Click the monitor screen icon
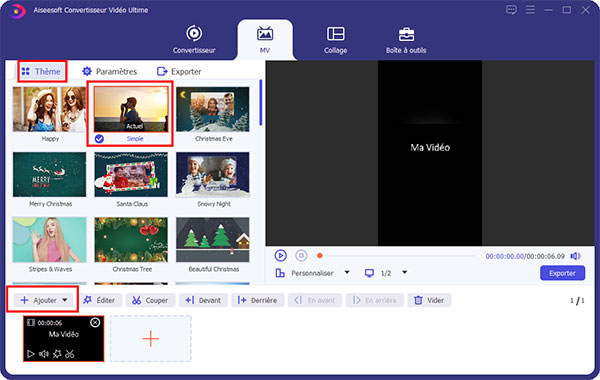The image size is (600, 380). click(369, 273)
